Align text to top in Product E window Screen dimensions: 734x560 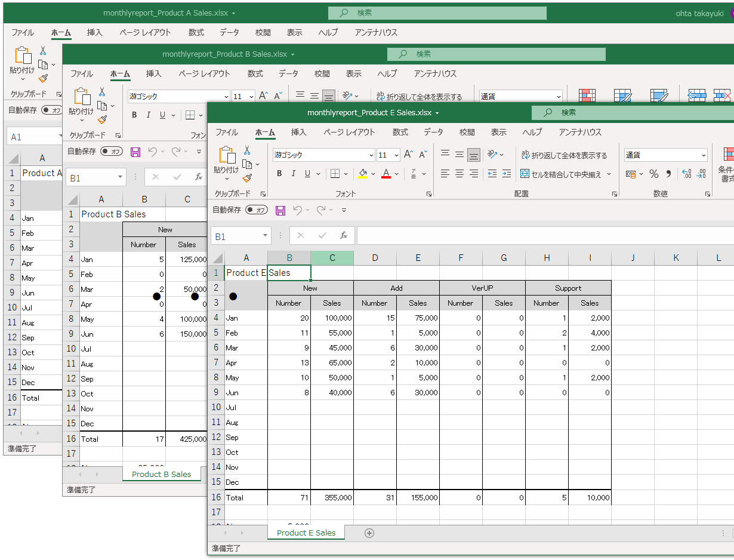[x=445, y=155]
